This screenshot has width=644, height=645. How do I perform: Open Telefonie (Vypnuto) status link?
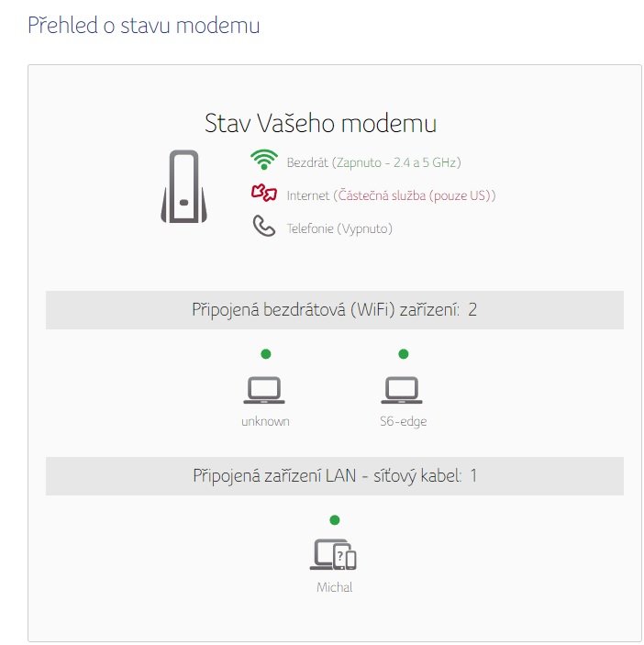click(x=339, y=228)
